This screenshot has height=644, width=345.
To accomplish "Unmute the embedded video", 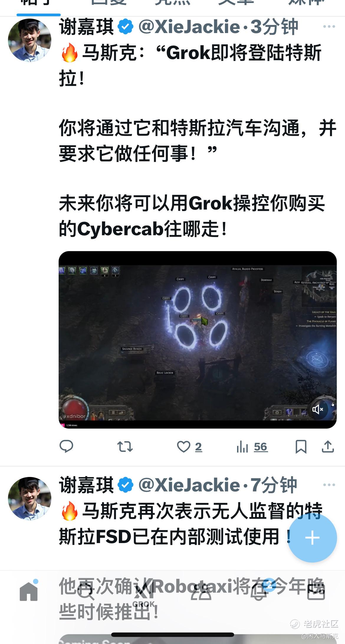I will coord(318,409).
